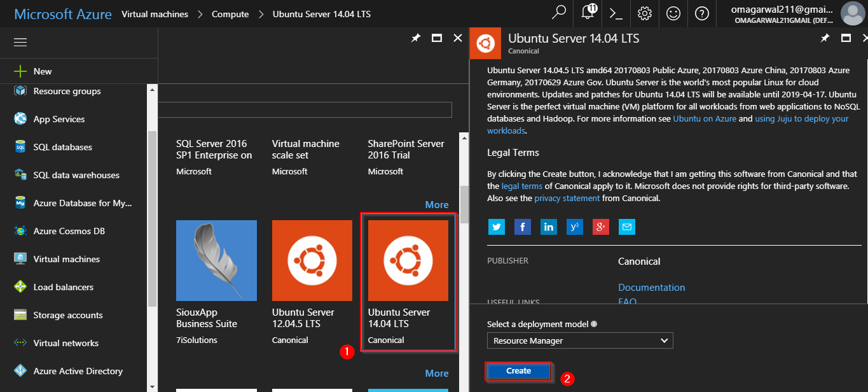
Task: Open the privacy statement link
Action: 567,198
